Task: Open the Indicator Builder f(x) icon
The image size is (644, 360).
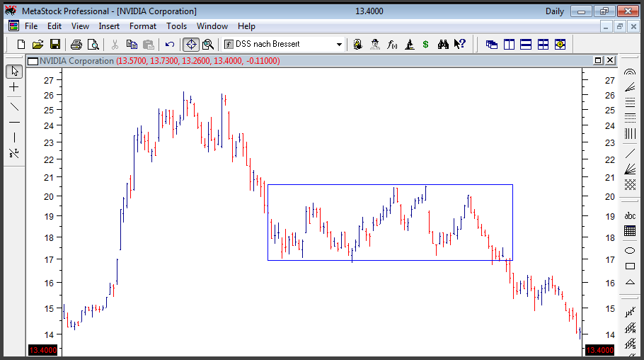Action: pos(392,44)
